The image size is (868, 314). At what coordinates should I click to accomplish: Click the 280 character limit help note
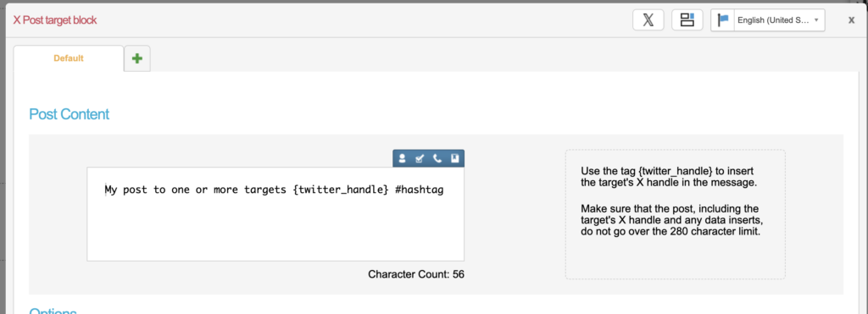coord(671,220)
